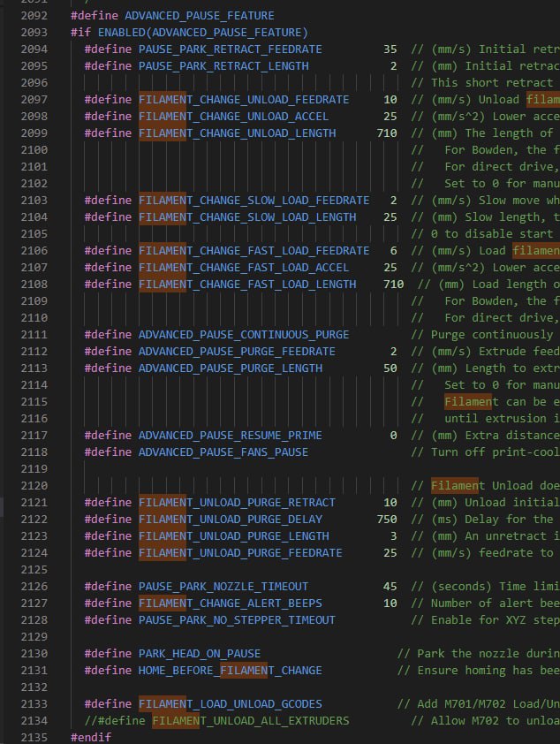This screenshot has width=560, height=744.
Task: Click ENABLED(ADVANCED_PAUSE_FEATURE) on line 2093
Action: (203, 33)
